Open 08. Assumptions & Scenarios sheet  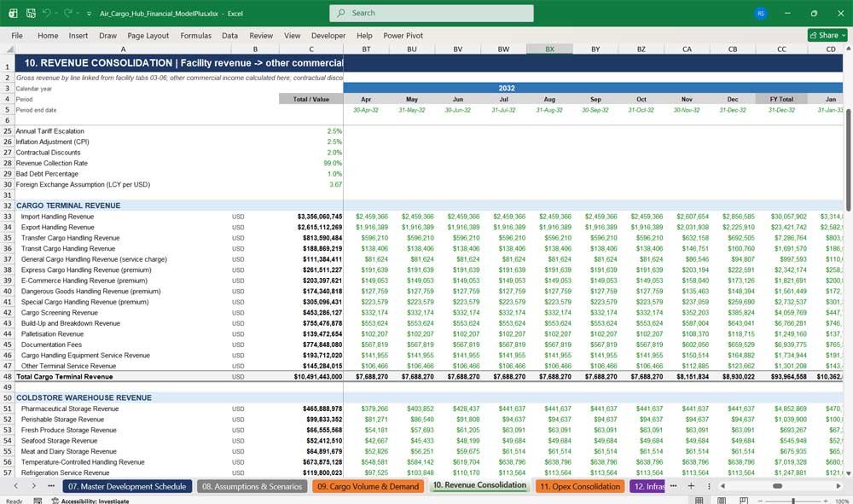pyautogui.click(x=252, y=487)
